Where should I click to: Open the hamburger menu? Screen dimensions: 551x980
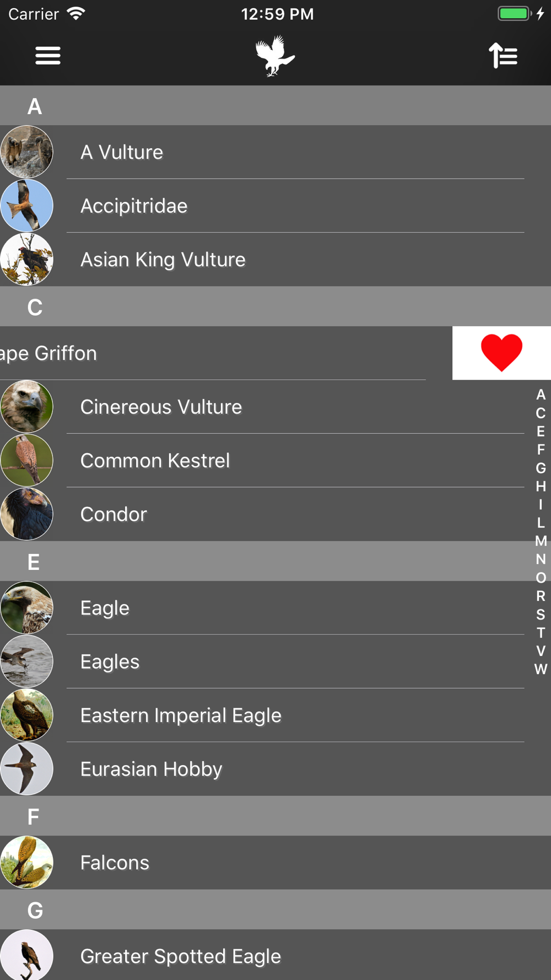point(48,56)
